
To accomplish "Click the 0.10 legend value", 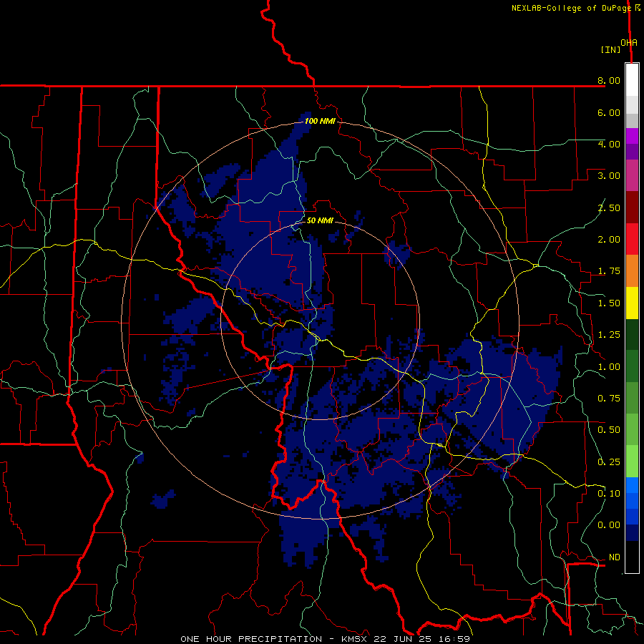I will [609, 494].
